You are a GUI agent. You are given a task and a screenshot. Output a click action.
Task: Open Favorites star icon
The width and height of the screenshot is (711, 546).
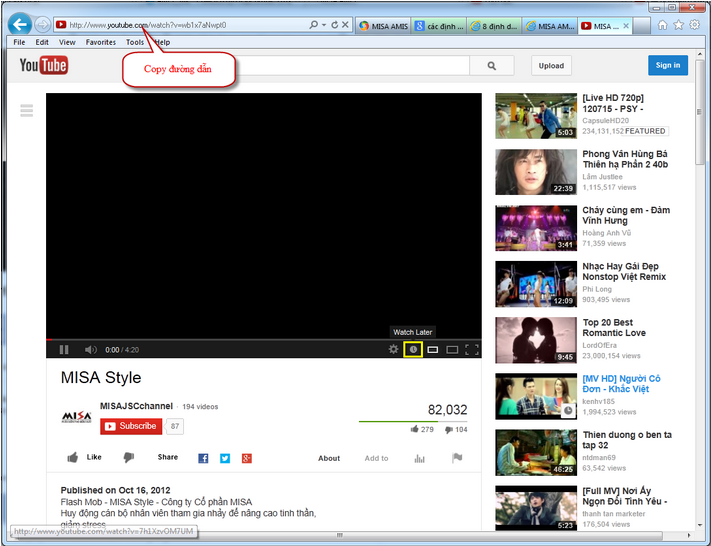coord(678,25)
